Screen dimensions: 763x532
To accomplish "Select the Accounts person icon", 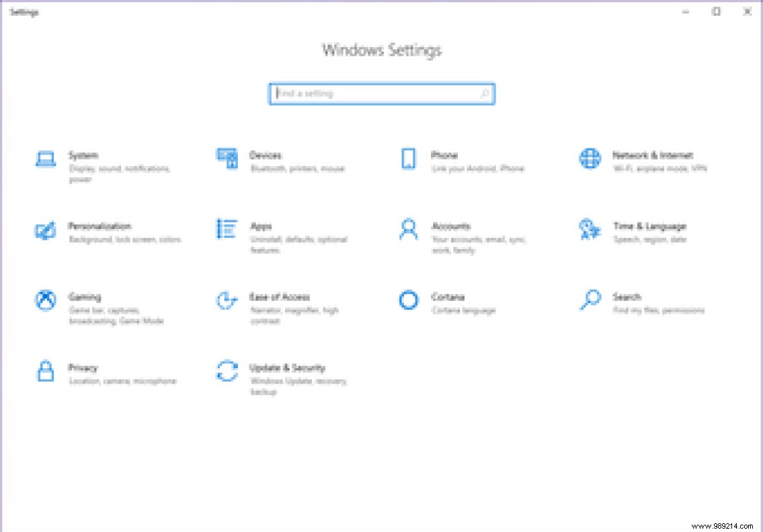I will pos(408,230).
